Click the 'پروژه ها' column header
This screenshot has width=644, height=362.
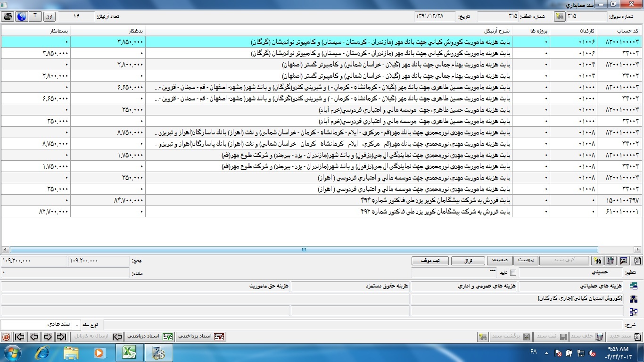(x=530, y=31)
